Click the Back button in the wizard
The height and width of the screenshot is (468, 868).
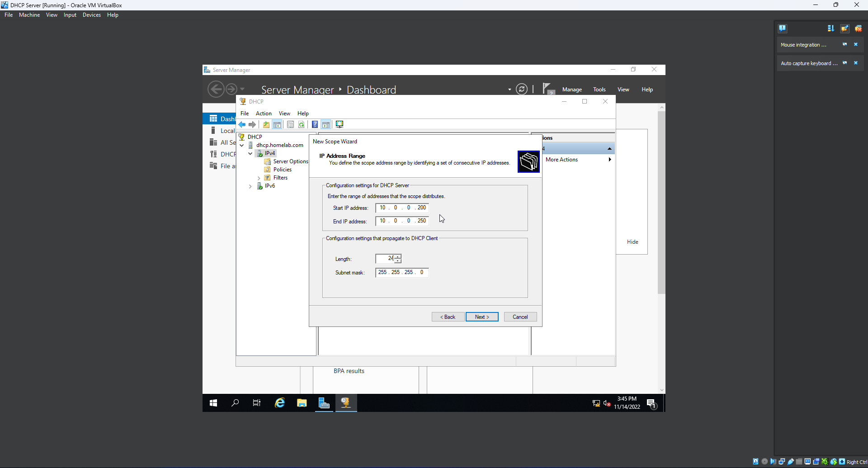point(448,317)
